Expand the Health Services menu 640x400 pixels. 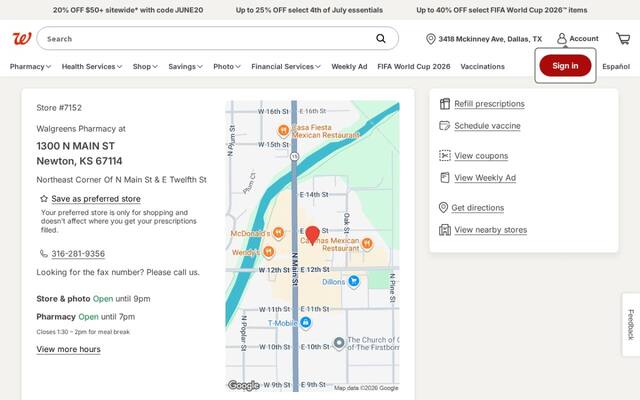point(92,67)
